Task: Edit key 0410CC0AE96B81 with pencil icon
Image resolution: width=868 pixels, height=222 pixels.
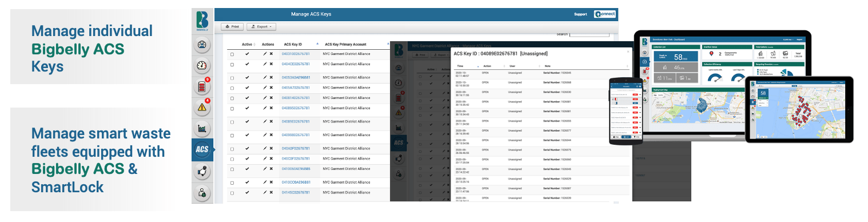Action: tap(265, 182)
